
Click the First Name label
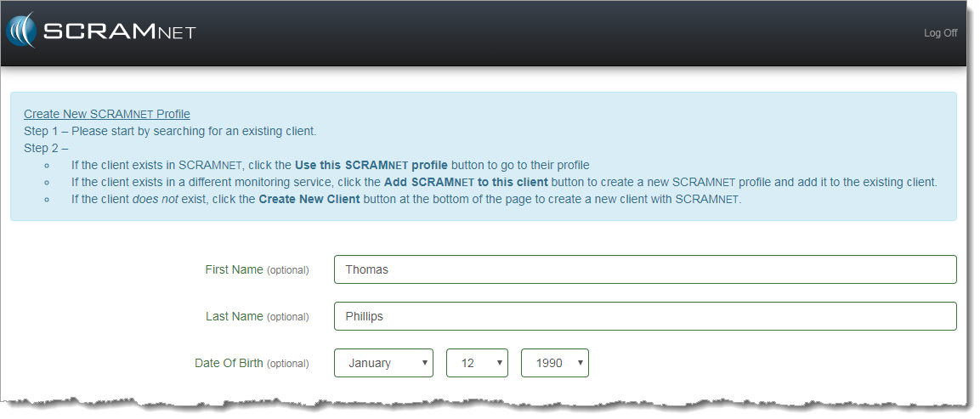click(x=234, y=269)
